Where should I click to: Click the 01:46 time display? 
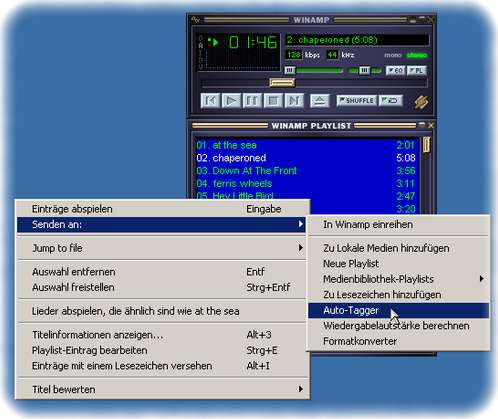click(x=253, y=42)
